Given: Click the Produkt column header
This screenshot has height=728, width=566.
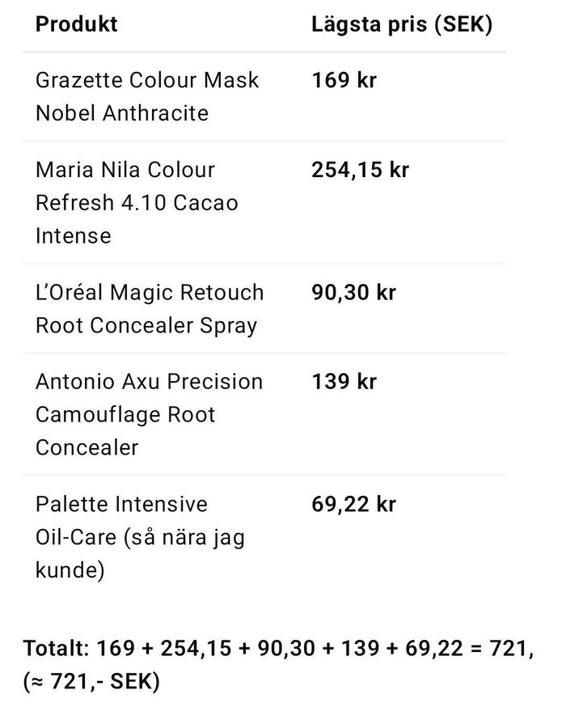Looking at the screenshot, I should [77, 23].
